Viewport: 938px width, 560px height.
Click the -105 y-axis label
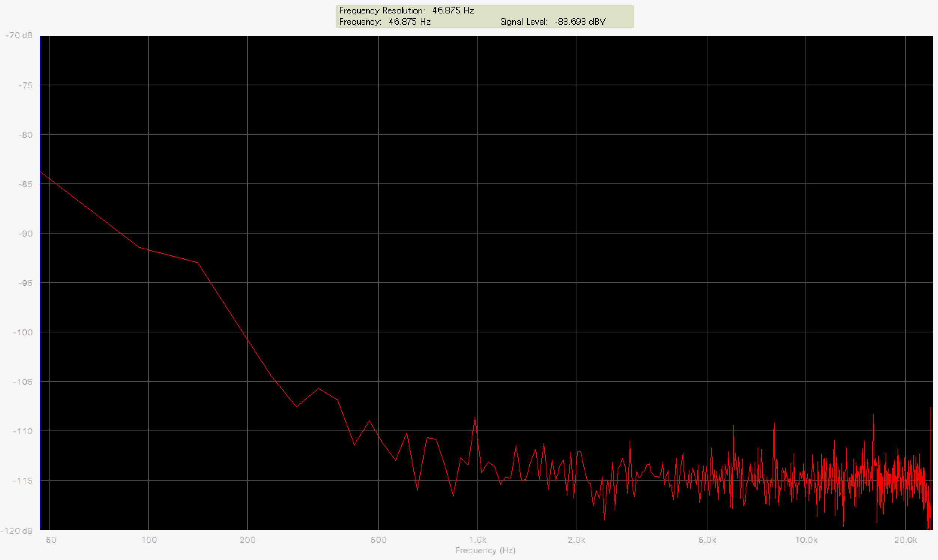coord(23,382)
